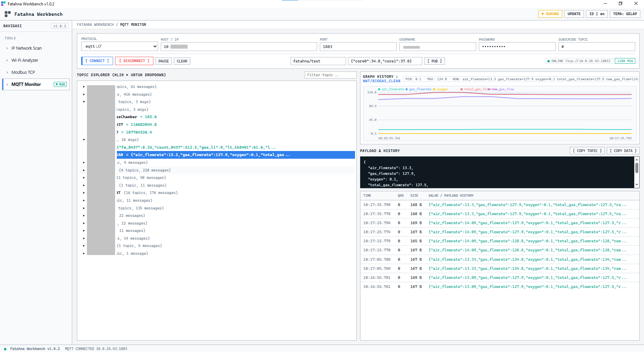Collapse the tree node showing 26 msgs
Screen dimensions: 644x352
click(84, 140)
